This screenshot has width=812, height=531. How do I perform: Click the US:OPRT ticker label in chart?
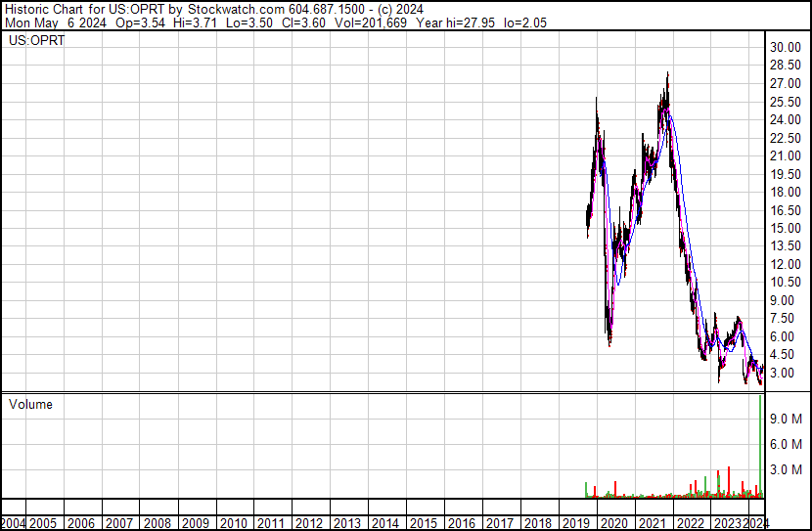point(37,41)
